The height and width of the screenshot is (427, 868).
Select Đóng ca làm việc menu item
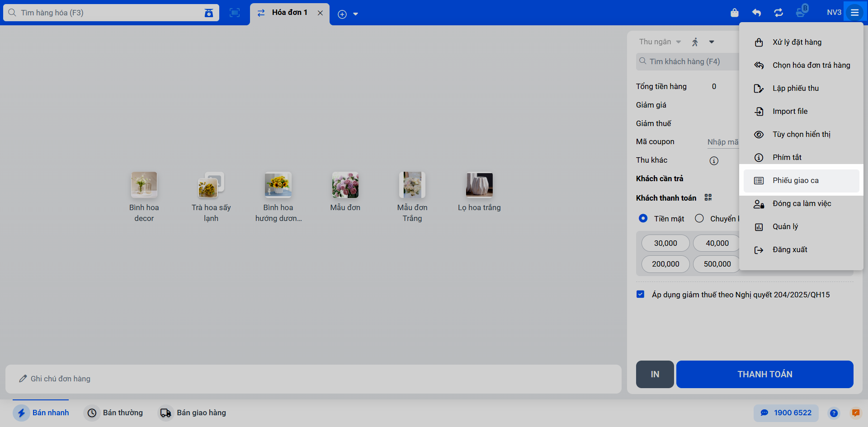coord(802,203)
